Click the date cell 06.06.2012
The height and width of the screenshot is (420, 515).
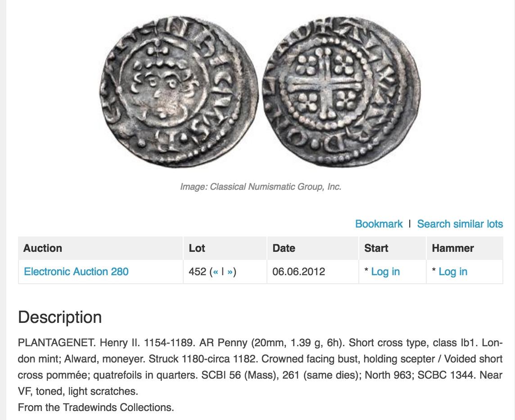coord(298,272)
